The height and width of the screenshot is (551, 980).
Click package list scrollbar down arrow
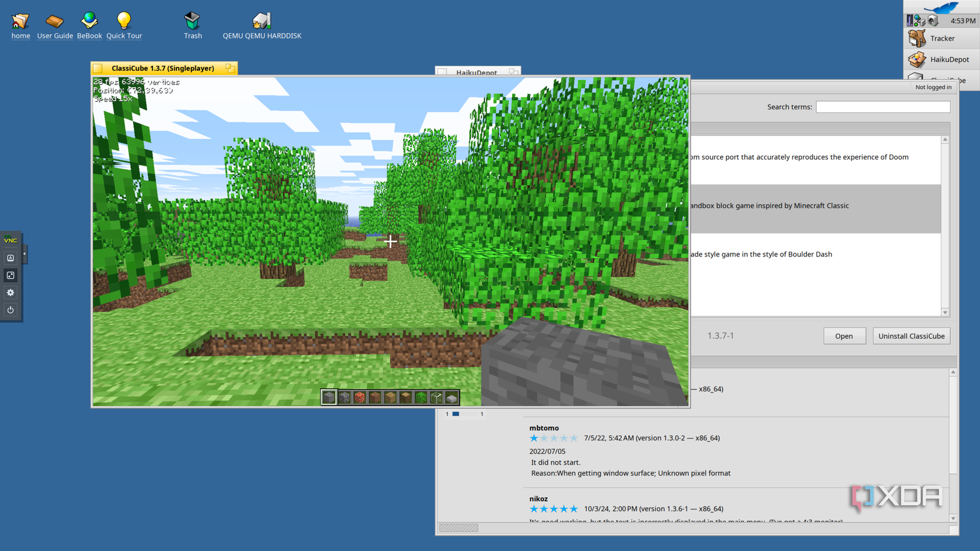click(945, 312)
